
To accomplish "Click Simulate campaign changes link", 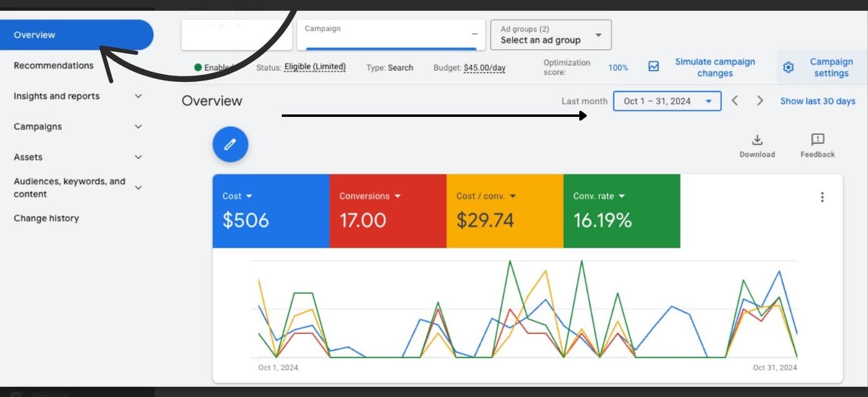I will coord(715,68).
